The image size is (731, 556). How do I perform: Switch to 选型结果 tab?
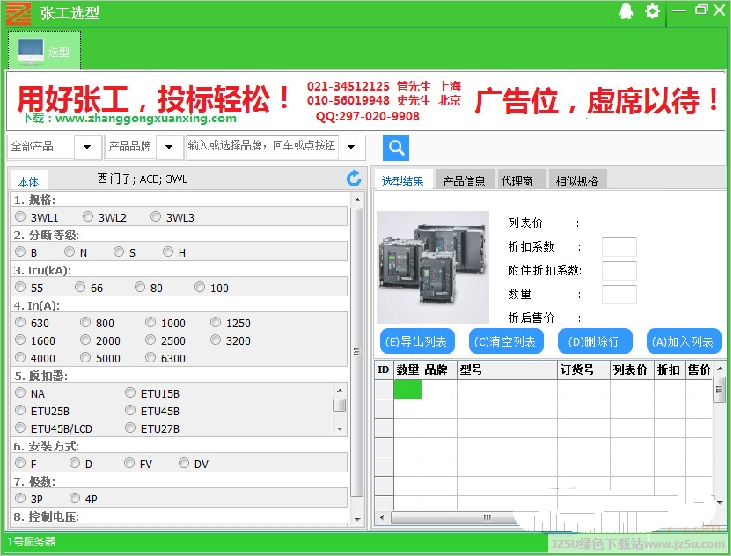(403, 180)
